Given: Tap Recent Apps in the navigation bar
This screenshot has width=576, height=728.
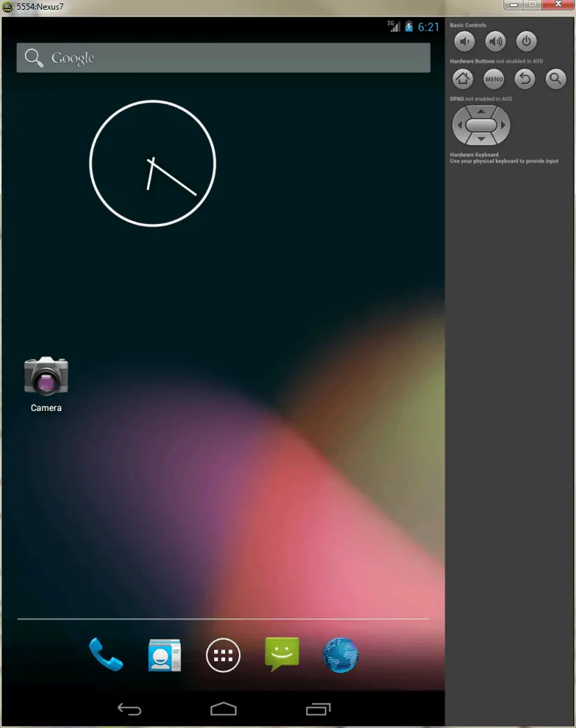Looking at the screenshot, I should point(318,709).
